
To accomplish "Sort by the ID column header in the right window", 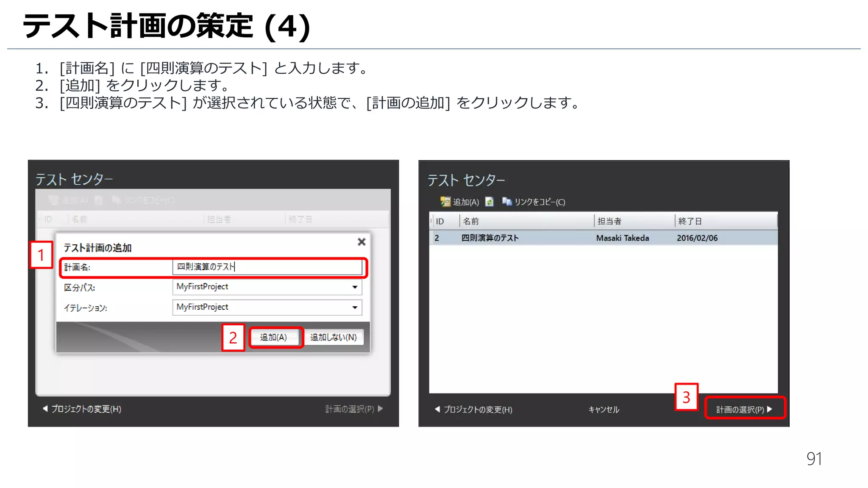I will pos(445,221).
